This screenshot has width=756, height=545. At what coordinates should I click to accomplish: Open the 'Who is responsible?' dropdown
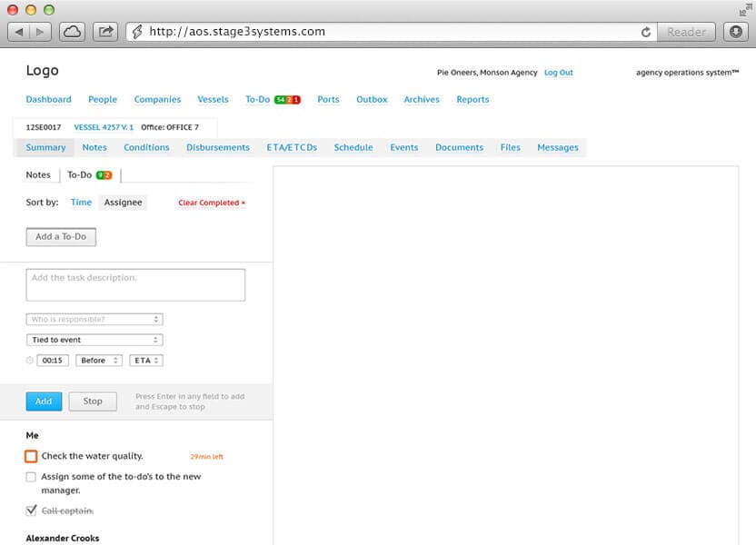[x=94, y=319]
